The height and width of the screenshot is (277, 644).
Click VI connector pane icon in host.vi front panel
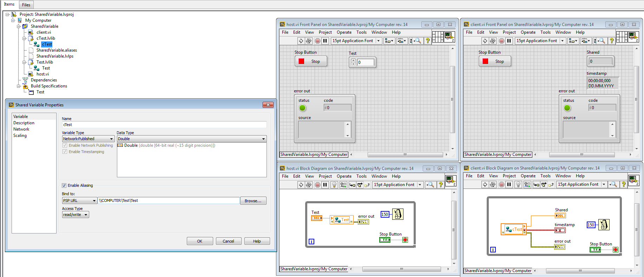438,37
